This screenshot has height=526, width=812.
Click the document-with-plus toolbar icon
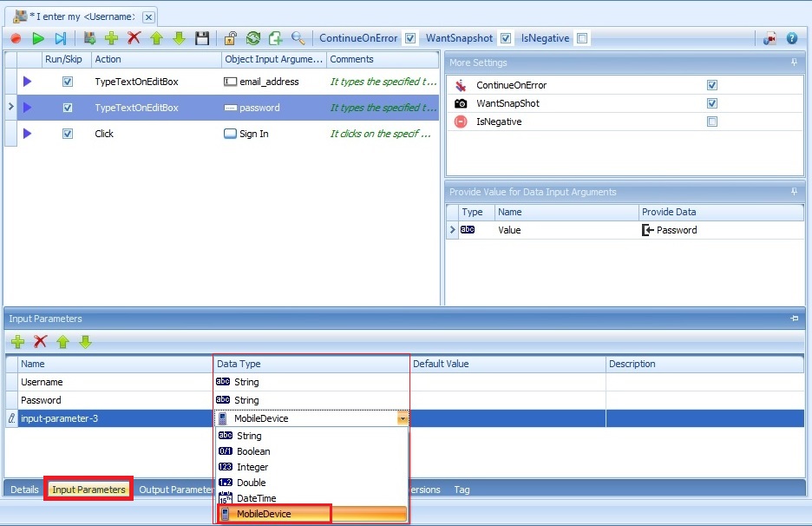tap(276, 38)
